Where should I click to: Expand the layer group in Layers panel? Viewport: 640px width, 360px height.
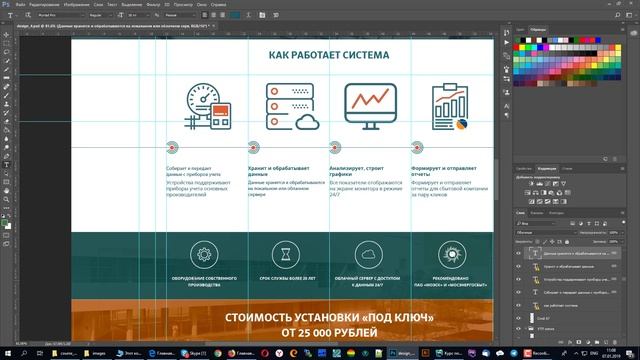click(526, 329)
